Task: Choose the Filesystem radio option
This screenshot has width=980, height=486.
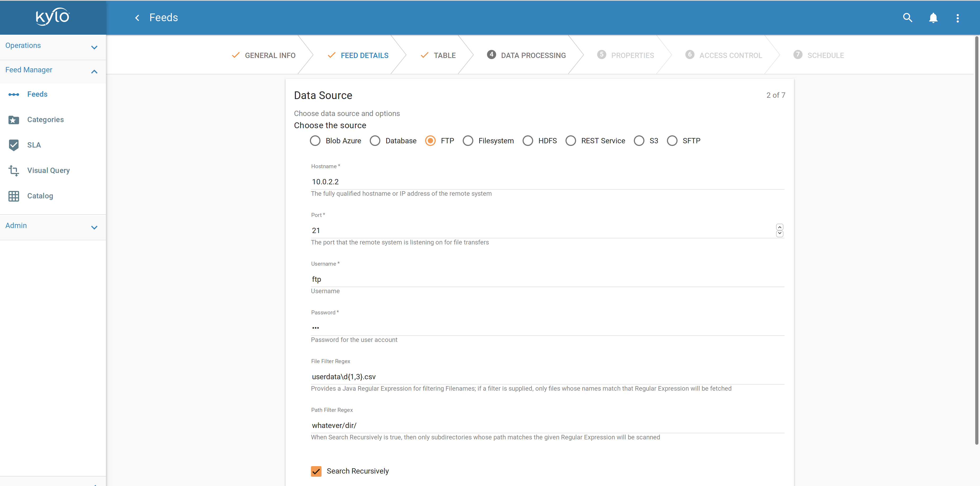Action: [x=467, y=141]
